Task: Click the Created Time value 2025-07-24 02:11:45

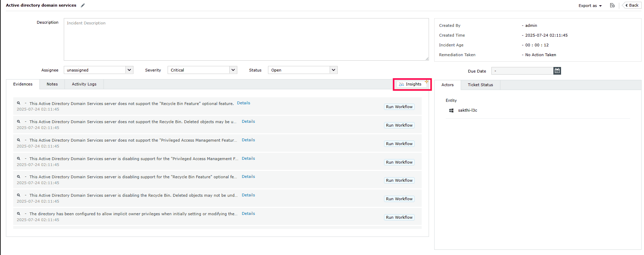Action: click(x=546, y=35)
